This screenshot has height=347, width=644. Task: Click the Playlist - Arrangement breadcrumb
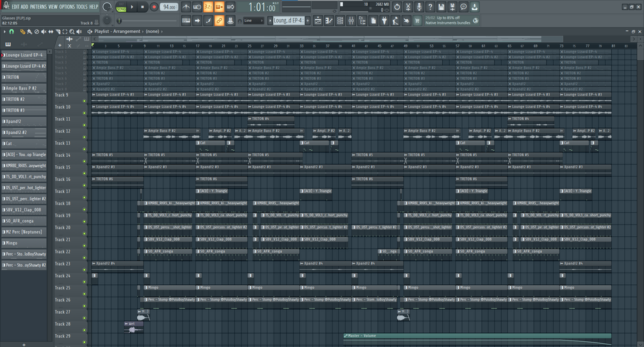(117, 31)
